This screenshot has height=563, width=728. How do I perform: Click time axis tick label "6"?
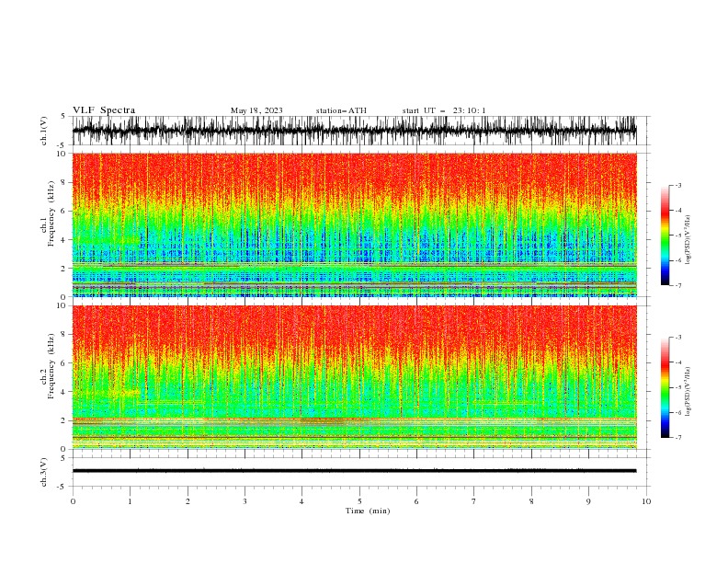click(x=416, y=501)
